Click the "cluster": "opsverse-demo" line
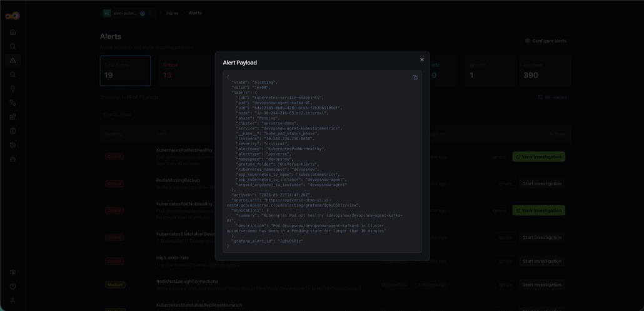 tap(267, 123)
